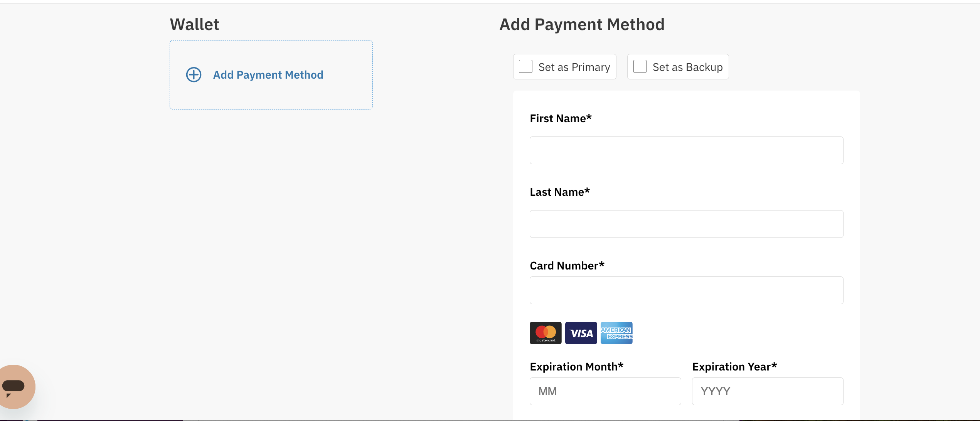Tick the Set as Backup checkbox
Screen dimensions: 980x421
point(640,67)
